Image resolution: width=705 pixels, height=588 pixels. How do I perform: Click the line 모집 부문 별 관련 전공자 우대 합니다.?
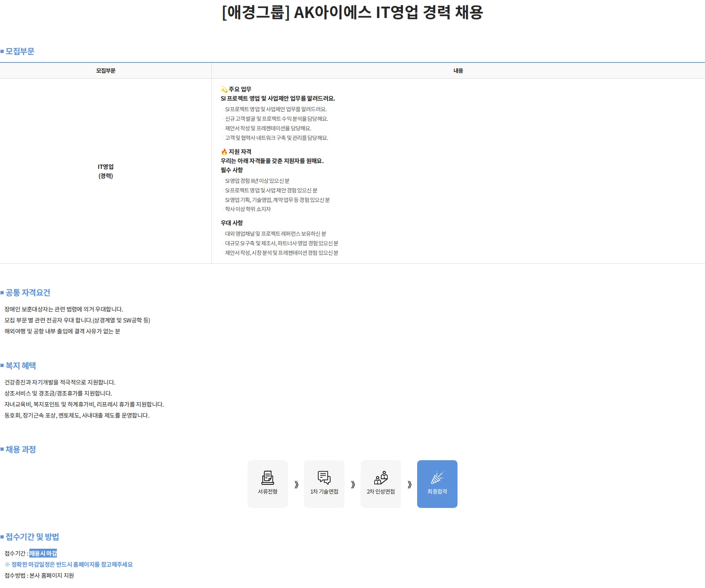pyautogui.click(x=77, y=320)
